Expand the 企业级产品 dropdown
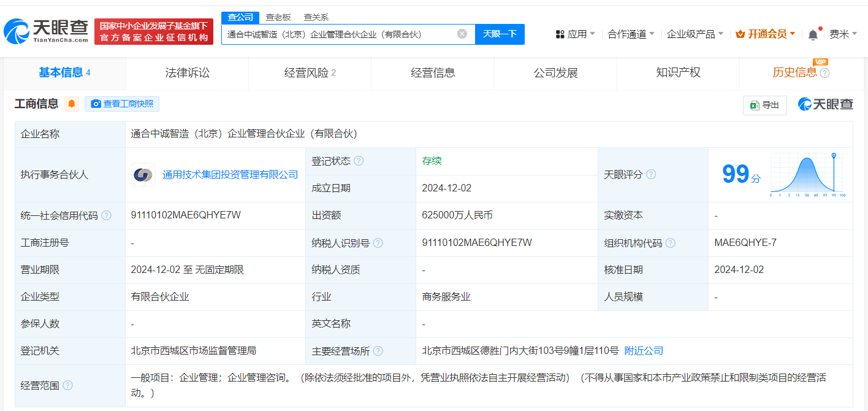868x411 pixels. tap(695, 34)
